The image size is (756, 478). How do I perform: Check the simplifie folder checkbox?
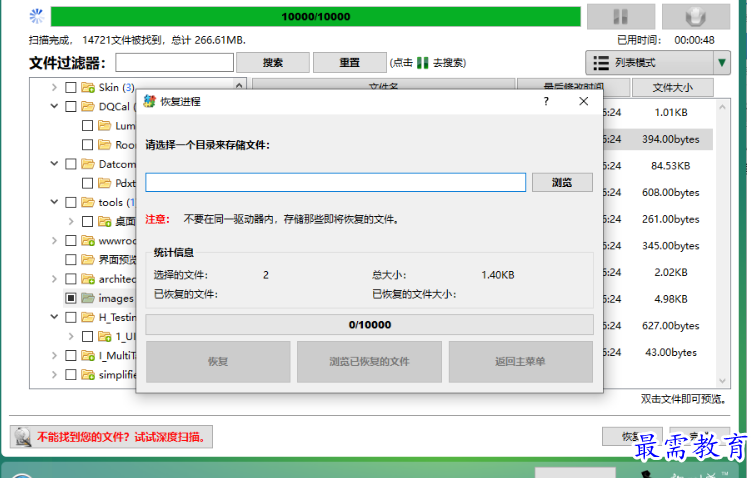click(x=71, y=374)
